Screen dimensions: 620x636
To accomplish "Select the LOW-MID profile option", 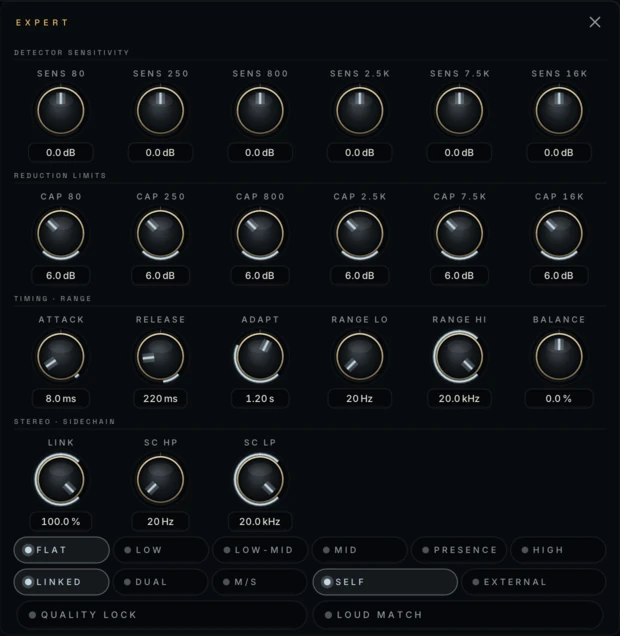I will coord(260,550).
